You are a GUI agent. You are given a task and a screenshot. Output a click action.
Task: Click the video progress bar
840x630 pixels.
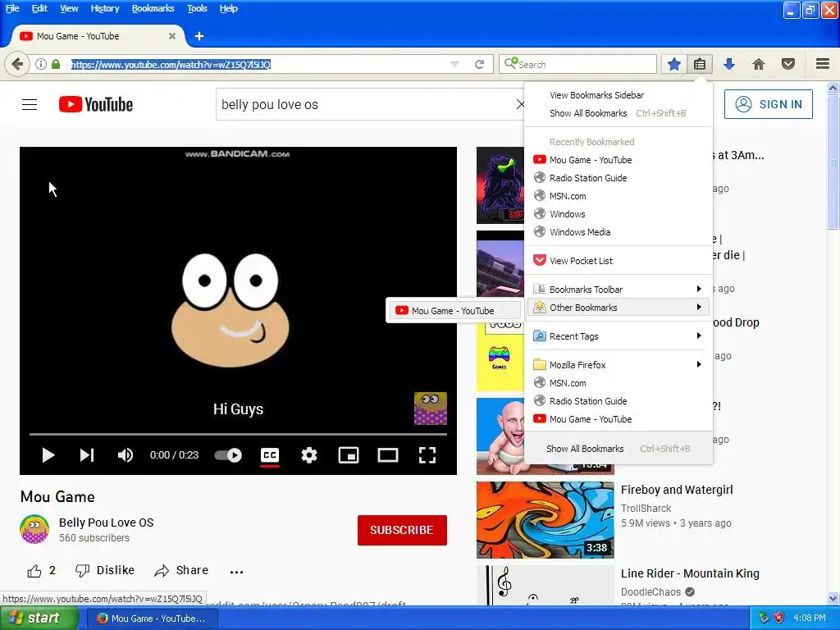point(238,434)
